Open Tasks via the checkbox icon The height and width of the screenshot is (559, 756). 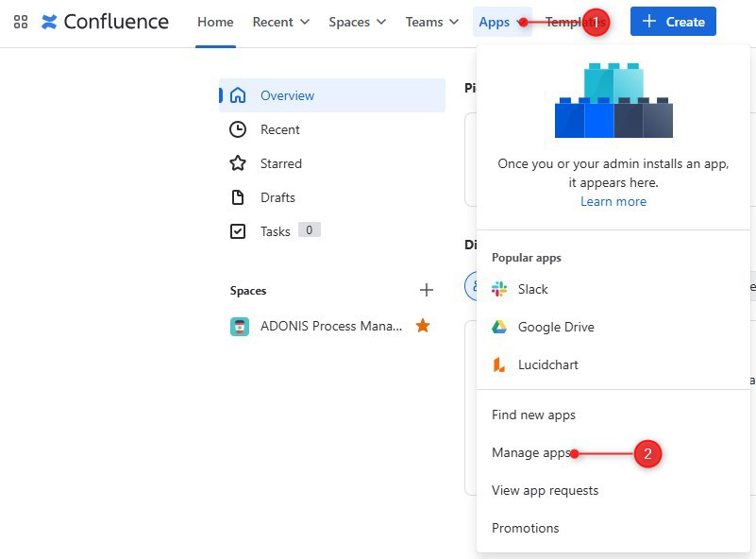tap(238, 231)
